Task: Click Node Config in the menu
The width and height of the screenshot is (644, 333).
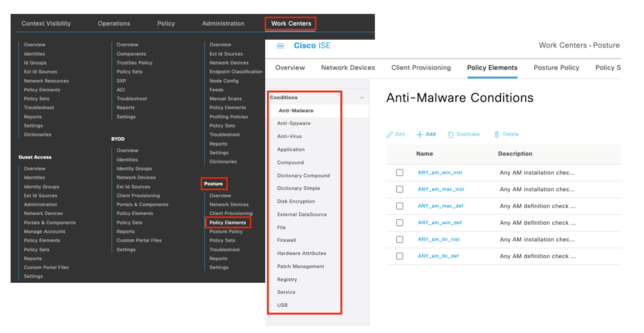Action: point(224,81)
